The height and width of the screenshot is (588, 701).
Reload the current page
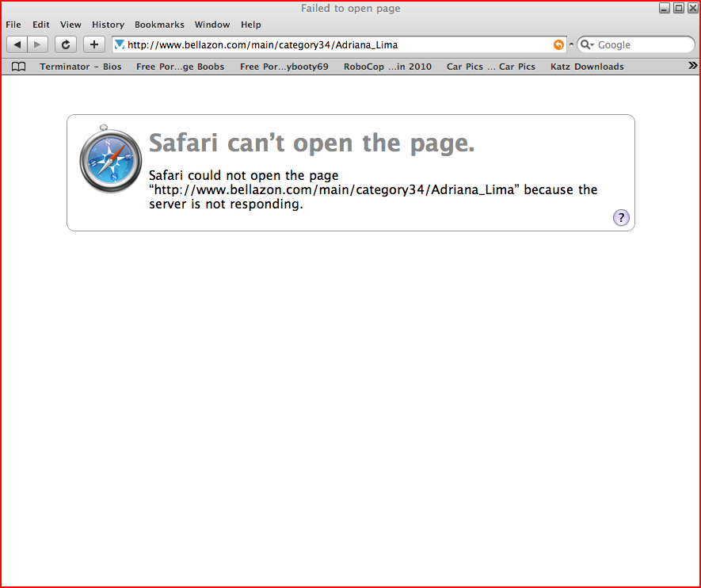pyautogui.click(x=66, y=44)
